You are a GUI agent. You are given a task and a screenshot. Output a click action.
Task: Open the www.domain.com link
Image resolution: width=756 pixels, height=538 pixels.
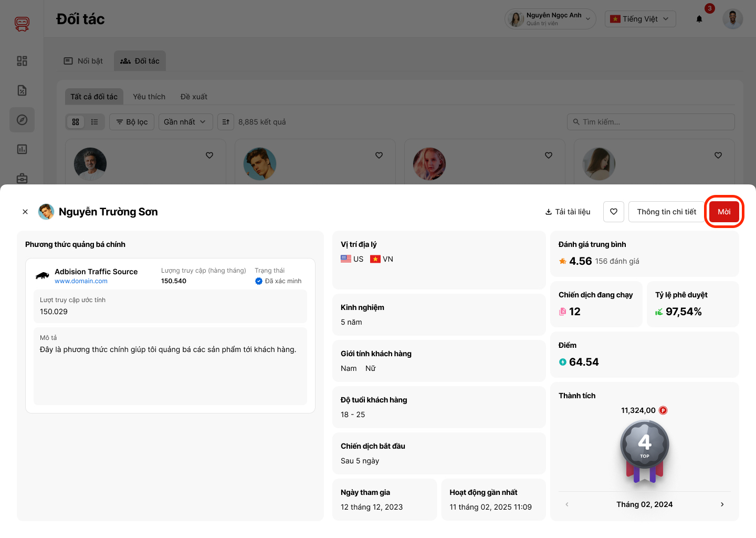tap(81, 281)
